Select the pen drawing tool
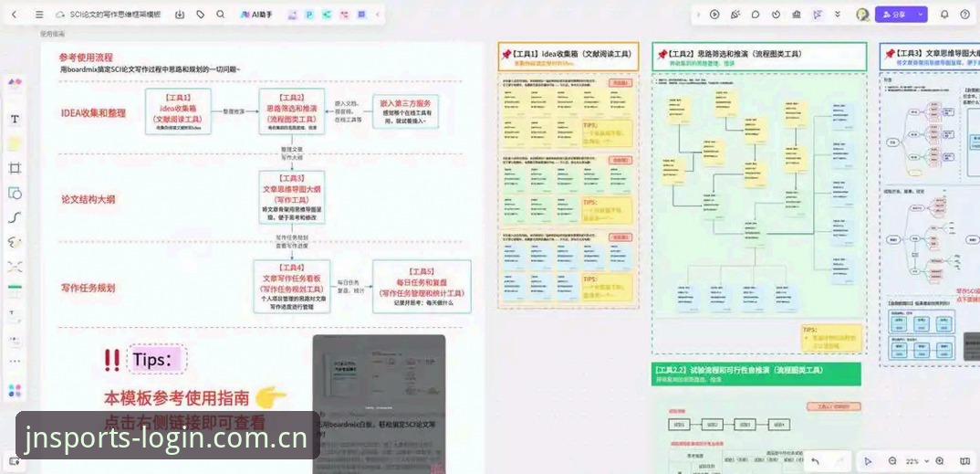 coord(15,242)
